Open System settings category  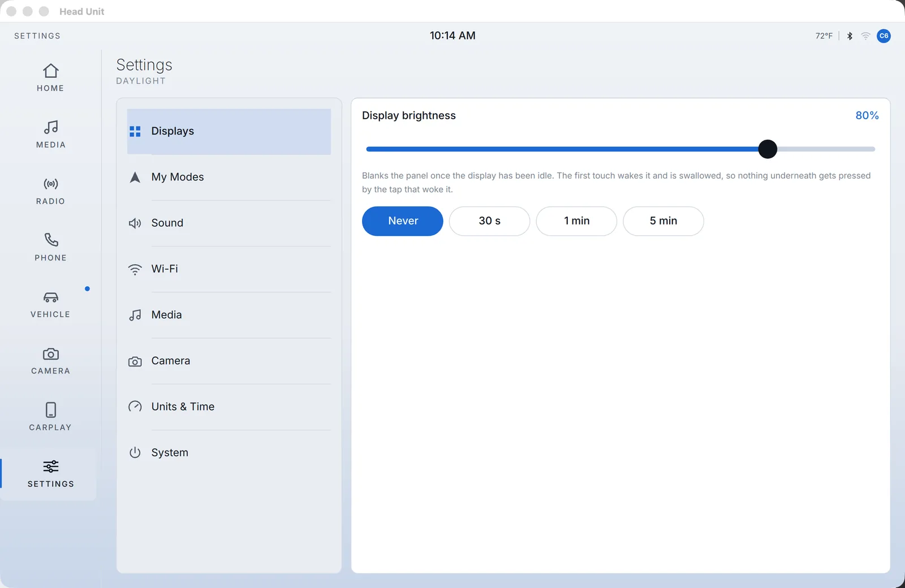(x=229, y=452)
